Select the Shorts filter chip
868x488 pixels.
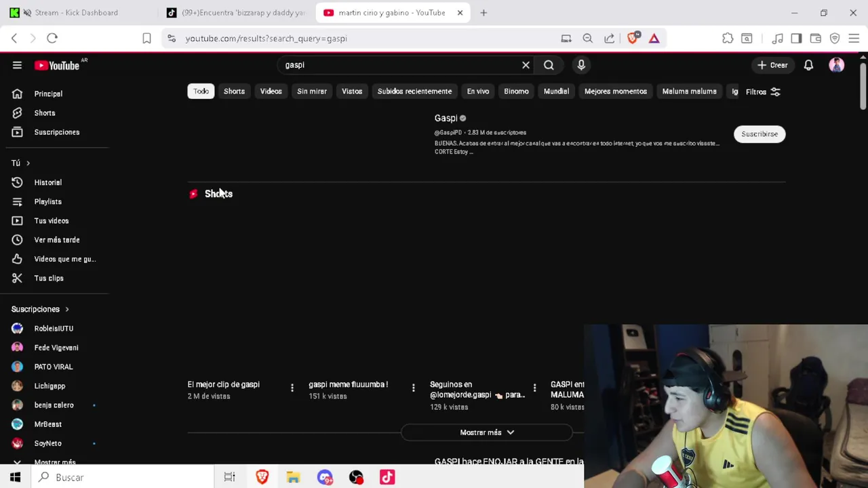[x=234, y=91]
